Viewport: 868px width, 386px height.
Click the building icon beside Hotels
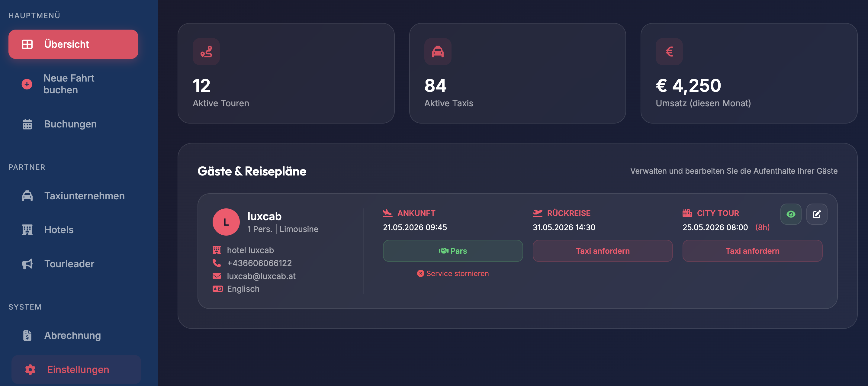[27, 230]
